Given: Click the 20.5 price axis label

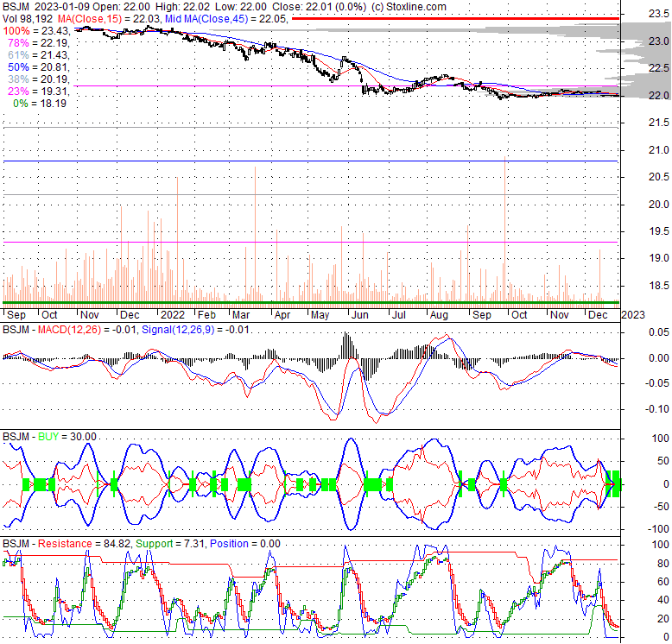Looking at the screenshot, I should pyautogui.click(x=658, y=177).
